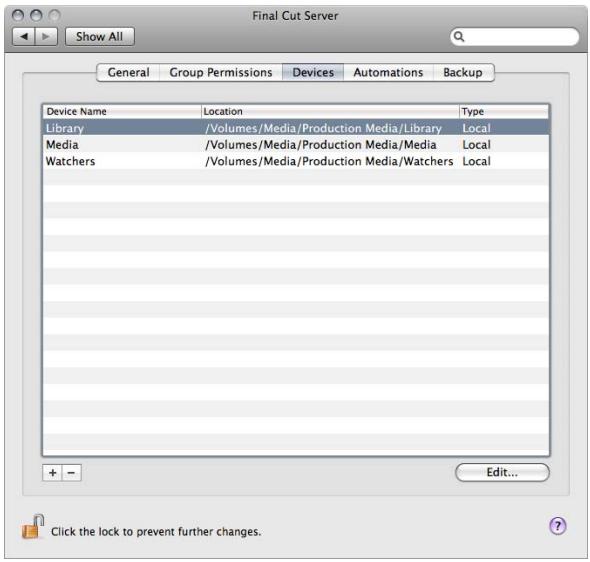
Task: Click the add device plus button
Action: tap(52, 472)
